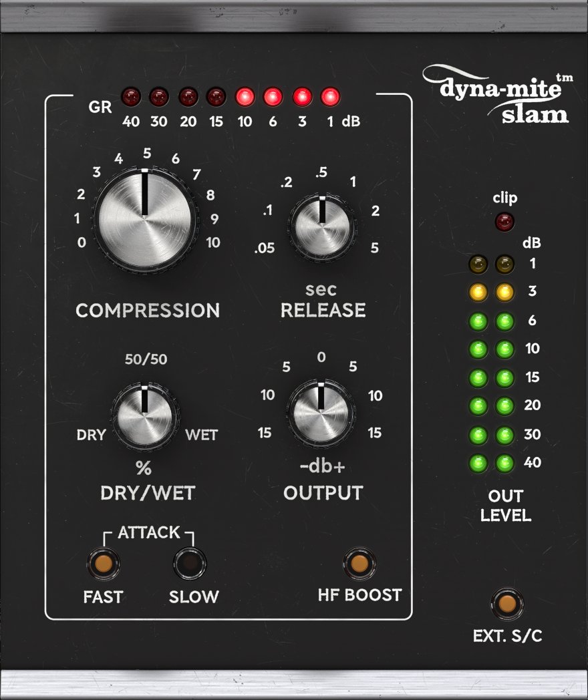This screenshot has height=700, width=588.
Task: Click the left unlit 1 dB output LED
Action: click(478, 265)
